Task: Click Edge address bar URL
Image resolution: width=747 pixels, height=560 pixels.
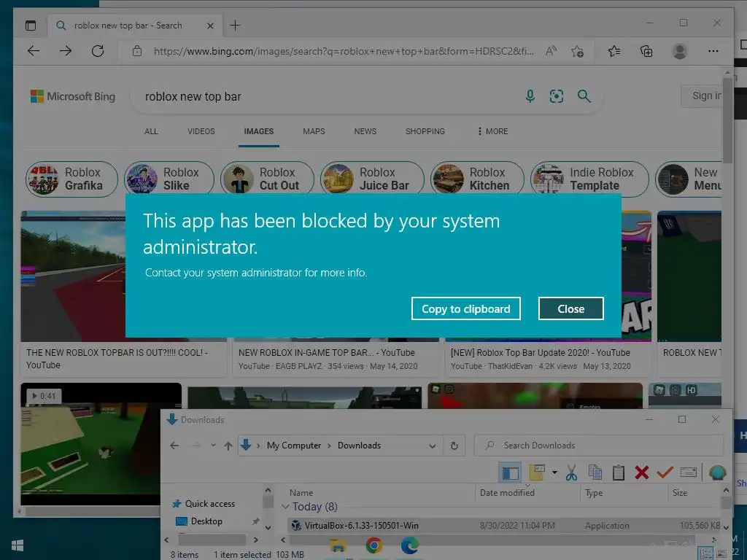Action: pos(344,51)
